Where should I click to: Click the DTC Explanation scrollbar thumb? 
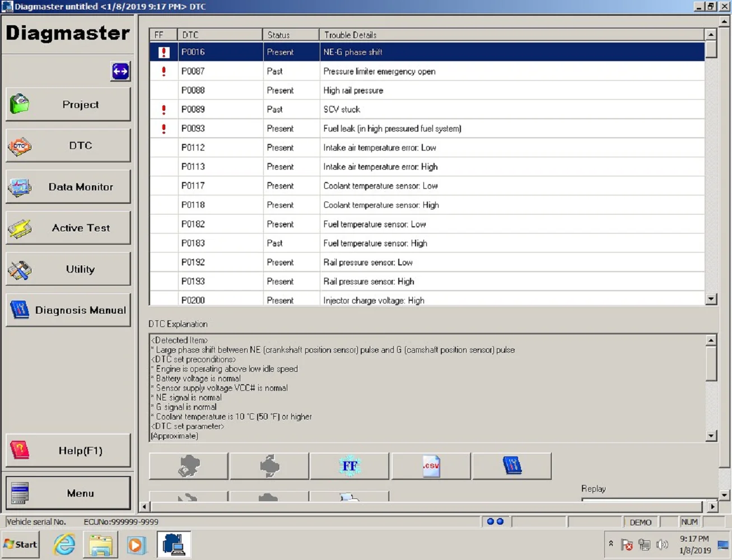(x=711, y=363)
